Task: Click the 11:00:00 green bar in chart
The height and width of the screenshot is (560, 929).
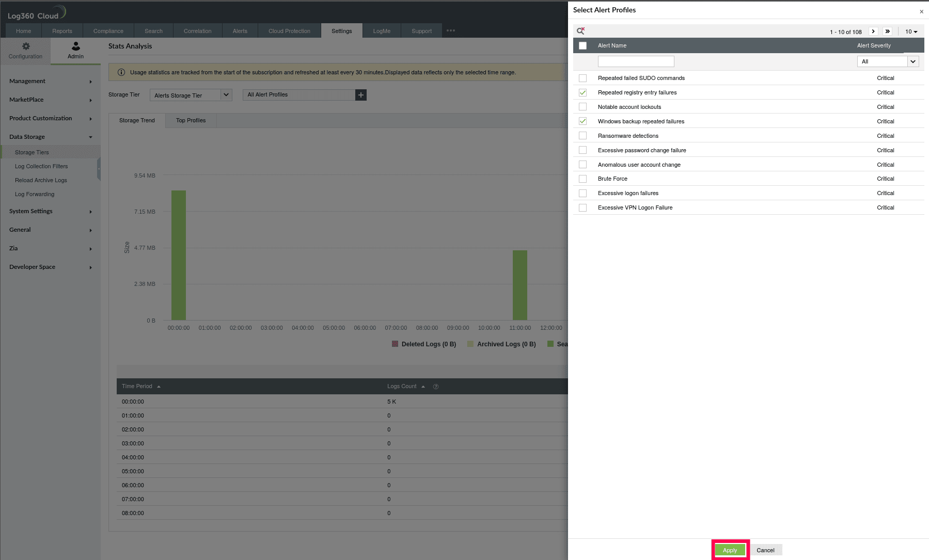Action: tap(520, 285)
